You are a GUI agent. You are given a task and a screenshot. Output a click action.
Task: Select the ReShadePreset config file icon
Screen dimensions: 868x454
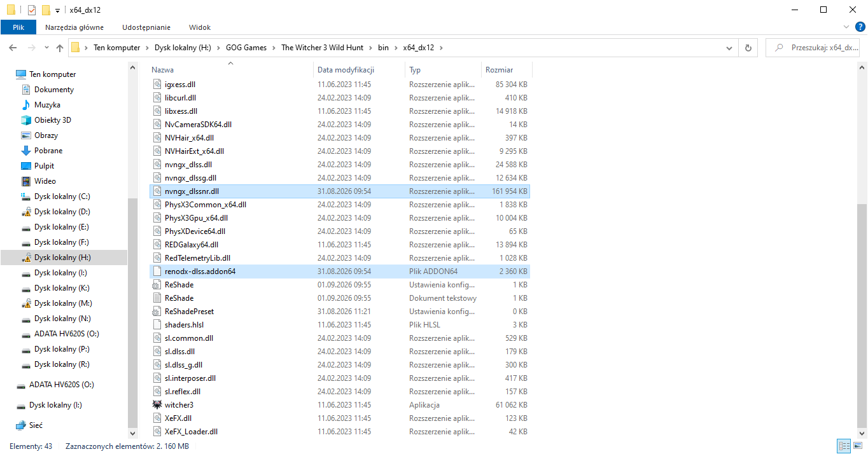tap(157, 312)
